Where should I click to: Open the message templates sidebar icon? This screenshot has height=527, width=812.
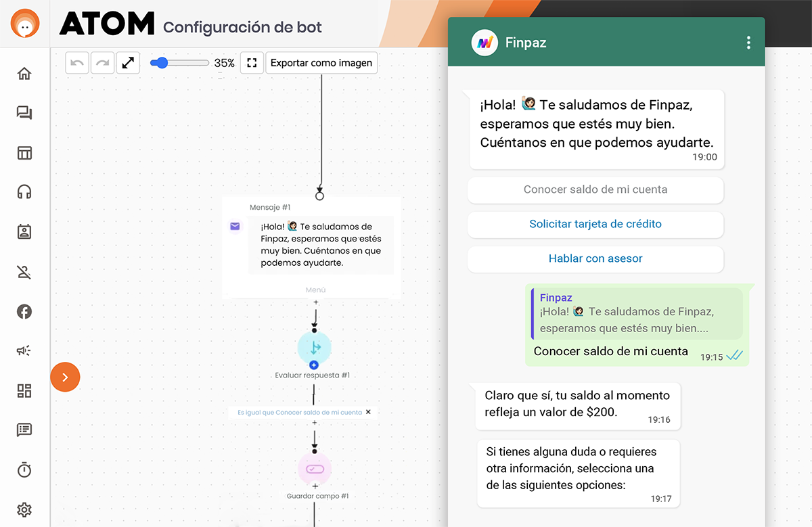[24, 430]
